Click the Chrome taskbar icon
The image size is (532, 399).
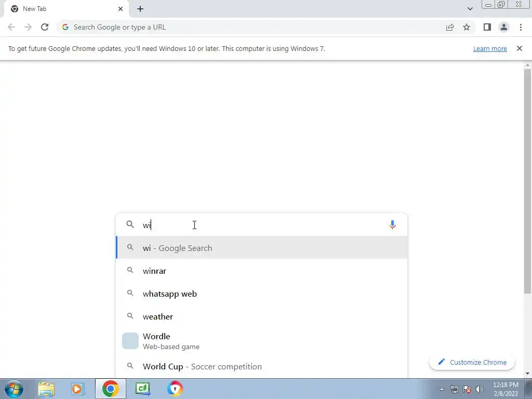pos(110,389)
